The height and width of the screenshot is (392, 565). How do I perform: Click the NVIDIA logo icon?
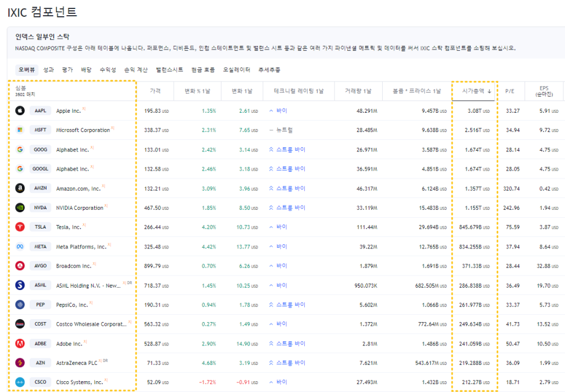tap(20, 207)
